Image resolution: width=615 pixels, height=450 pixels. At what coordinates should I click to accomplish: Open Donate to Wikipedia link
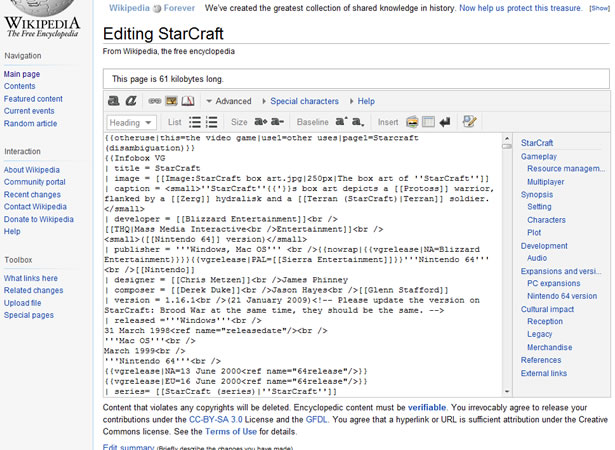39,219
